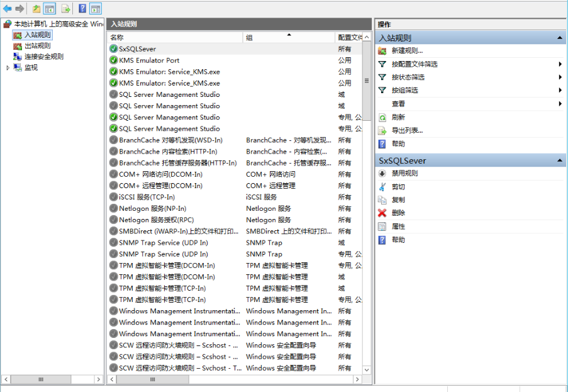Open 按状态筛选 submenu
This screenshot has height=392, width=568.
coord(408,77)
